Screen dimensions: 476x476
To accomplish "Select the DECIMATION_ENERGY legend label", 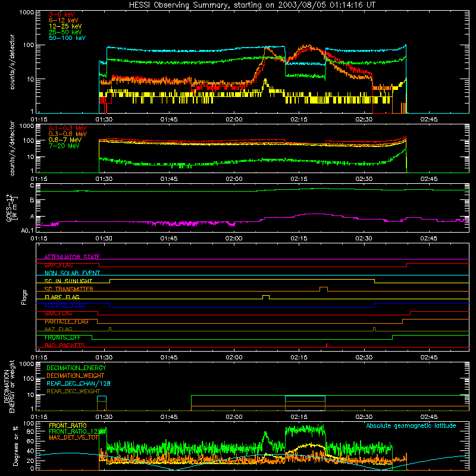I will click(x=76, y=368).
